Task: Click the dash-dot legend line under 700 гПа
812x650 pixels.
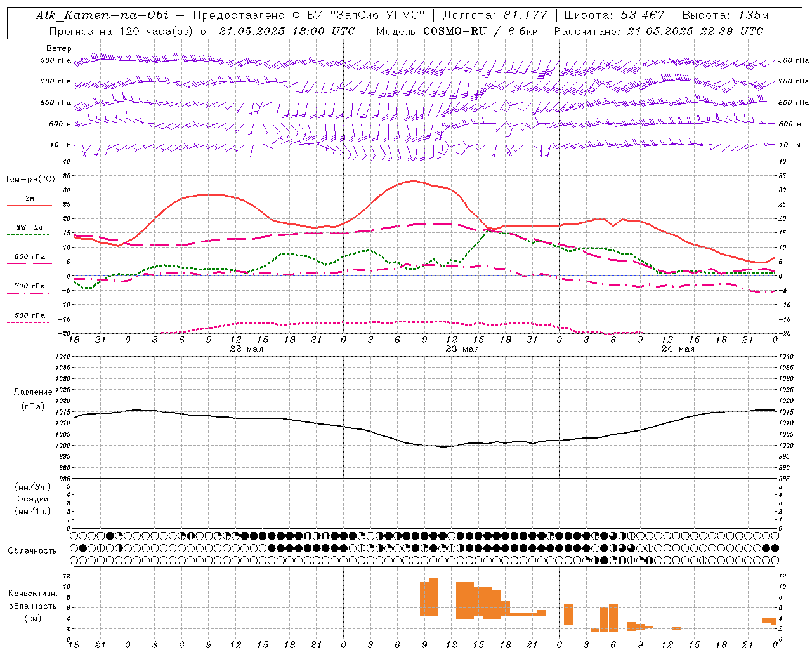Action: click(30, 293)
